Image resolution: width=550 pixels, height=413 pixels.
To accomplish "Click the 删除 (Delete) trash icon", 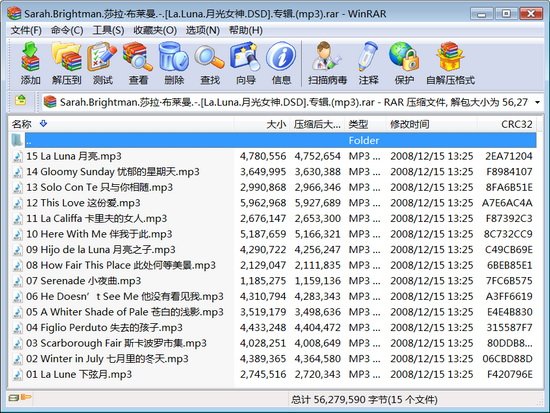I will tap(174, 63).
